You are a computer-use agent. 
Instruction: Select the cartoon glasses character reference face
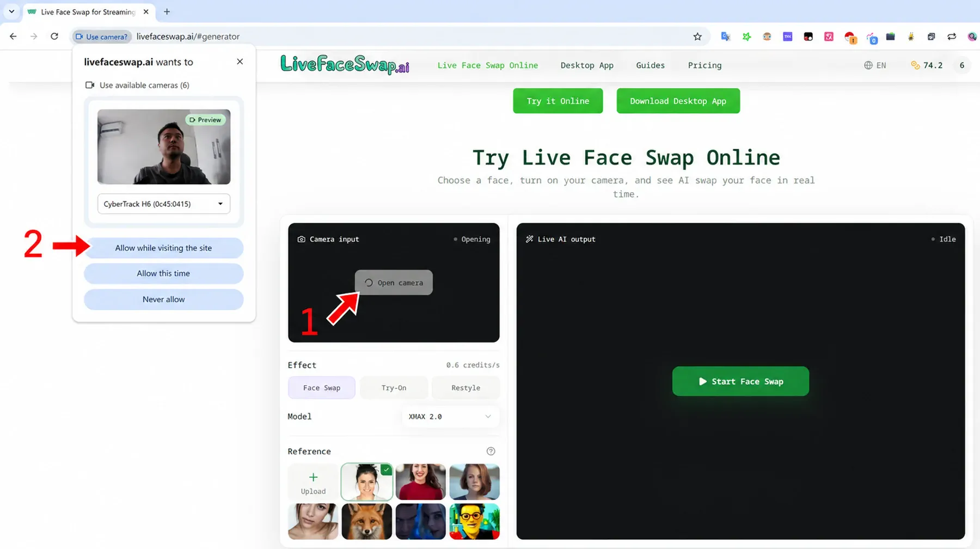pyautogui.click(x=475, y=522)
